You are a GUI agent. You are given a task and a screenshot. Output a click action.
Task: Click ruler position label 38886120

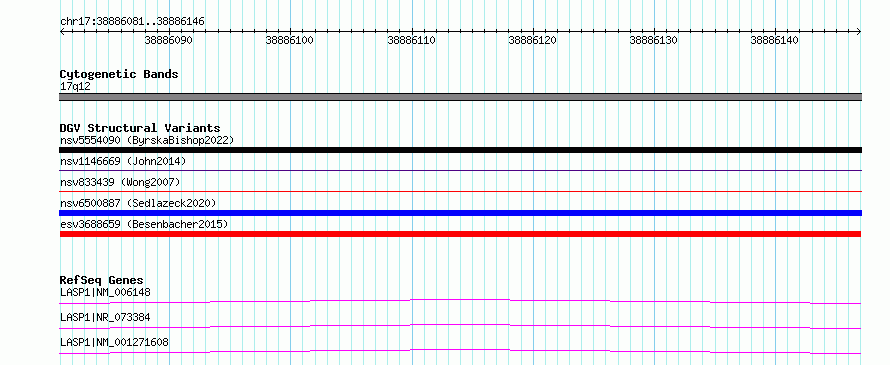coord(532,40)
